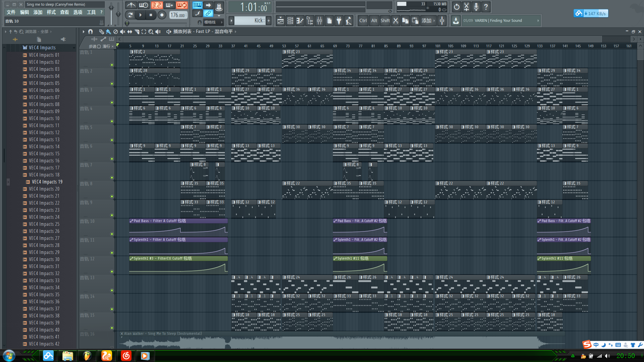The width and height of the screenshot is (644, 362).
Task: Open the audio editor scissors-wave icon
Action: pos(466,7)
